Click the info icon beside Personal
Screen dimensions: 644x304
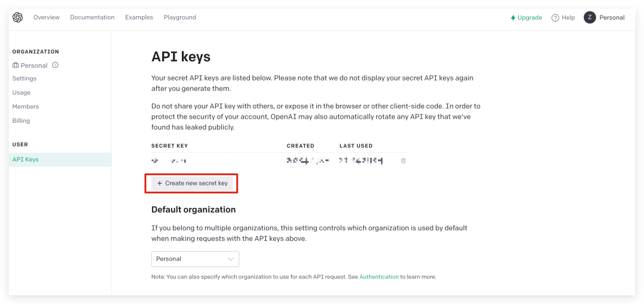pos(55,65)
